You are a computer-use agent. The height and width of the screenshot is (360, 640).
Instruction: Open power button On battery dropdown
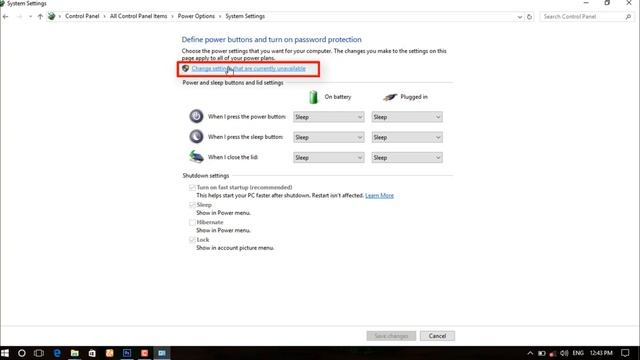329,117
